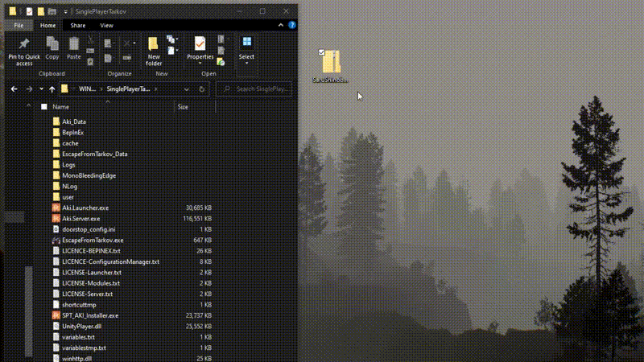Click the Cut scissors icon
The image size is (644, 362).
point(90,39)
